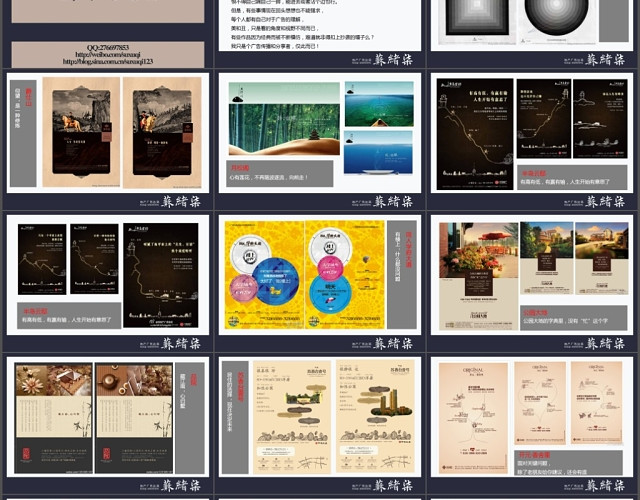Image resolution: width=640 pixels, height=500 pixels.
Task: Click the gray concentric squares artwork
Action: [x=478, y=17]
